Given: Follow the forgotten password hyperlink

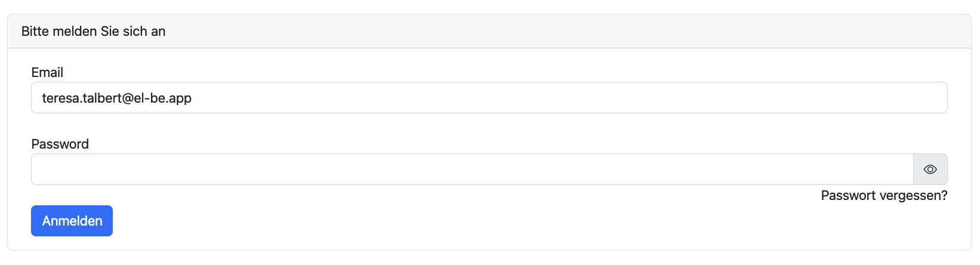Looking at the screenshot, I should coord(884,196).
